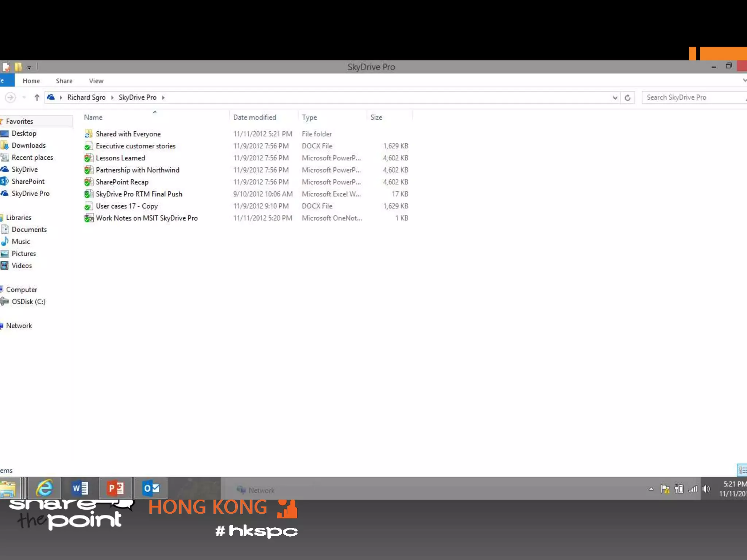Open Internet Explorer from the taskbar

point(44,488)
